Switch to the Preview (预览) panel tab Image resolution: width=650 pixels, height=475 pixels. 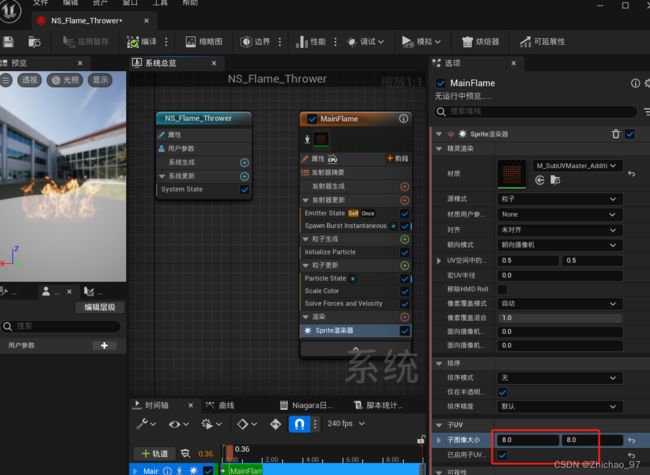(x=19, y=63)
